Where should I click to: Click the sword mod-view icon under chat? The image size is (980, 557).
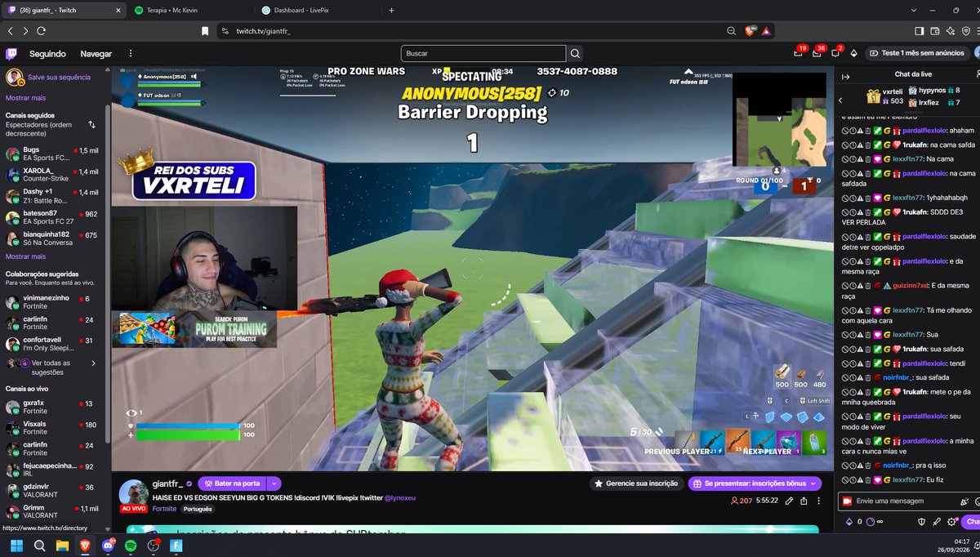click(x=937, y=521)
